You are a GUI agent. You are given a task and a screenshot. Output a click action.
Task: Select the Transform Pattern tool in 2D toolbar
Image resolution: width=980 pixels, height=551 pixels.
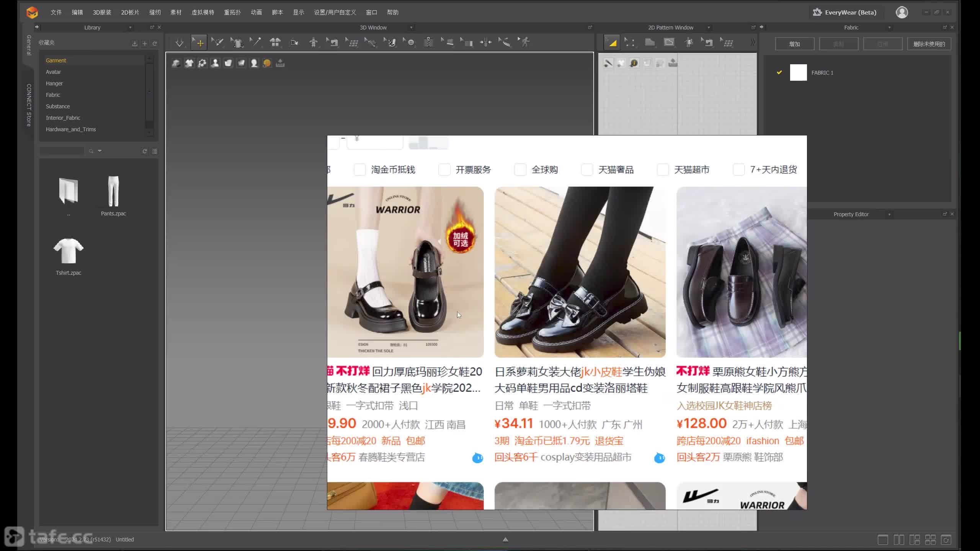(630, 42)
